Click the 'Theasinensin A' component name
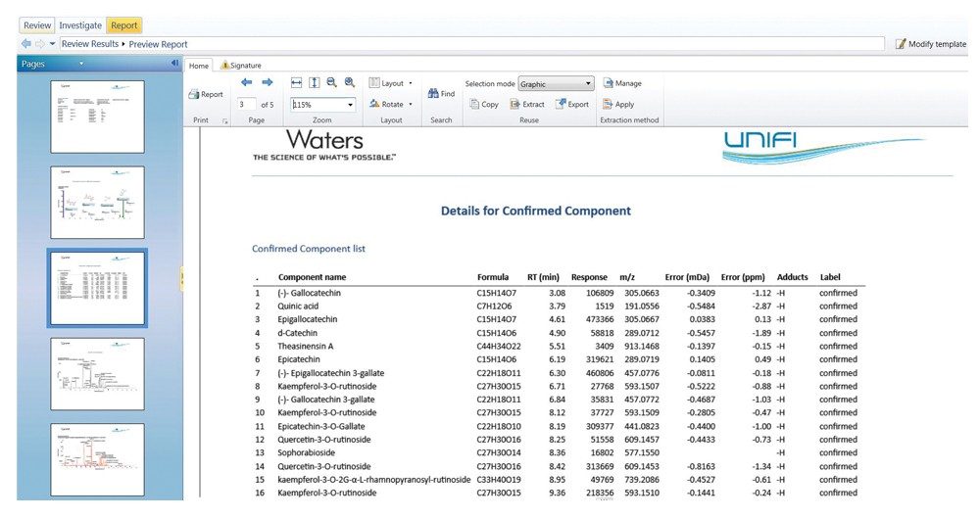Screen dimensions: 980x519 306,346
